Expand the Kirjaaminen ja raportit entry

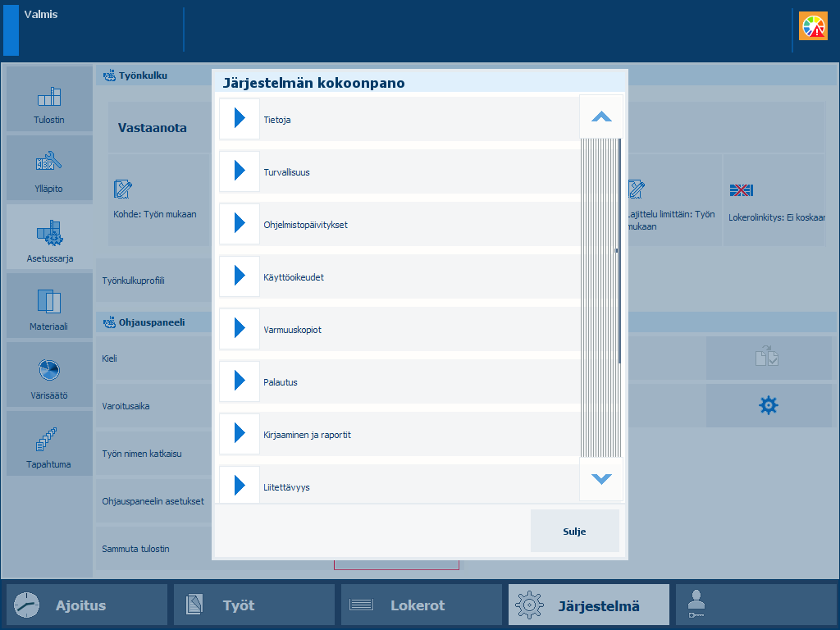pos(240,434)
